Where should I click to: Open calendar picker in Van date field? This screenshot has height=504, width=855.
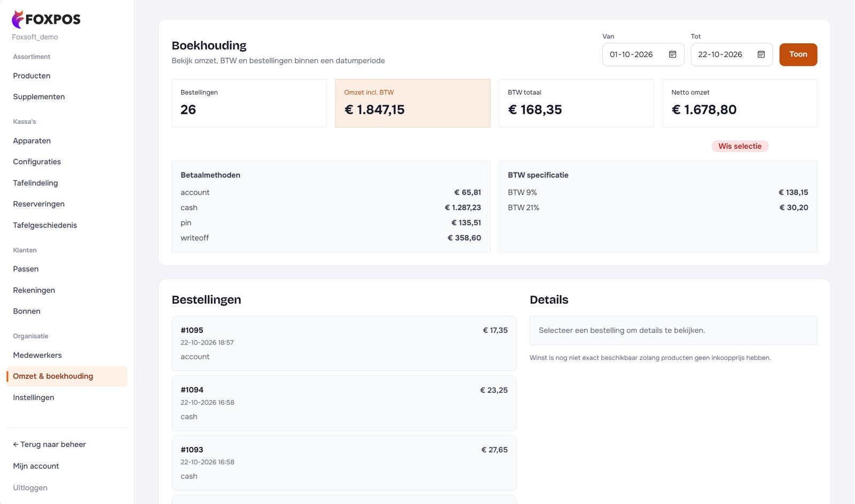(x=672, y=54)
